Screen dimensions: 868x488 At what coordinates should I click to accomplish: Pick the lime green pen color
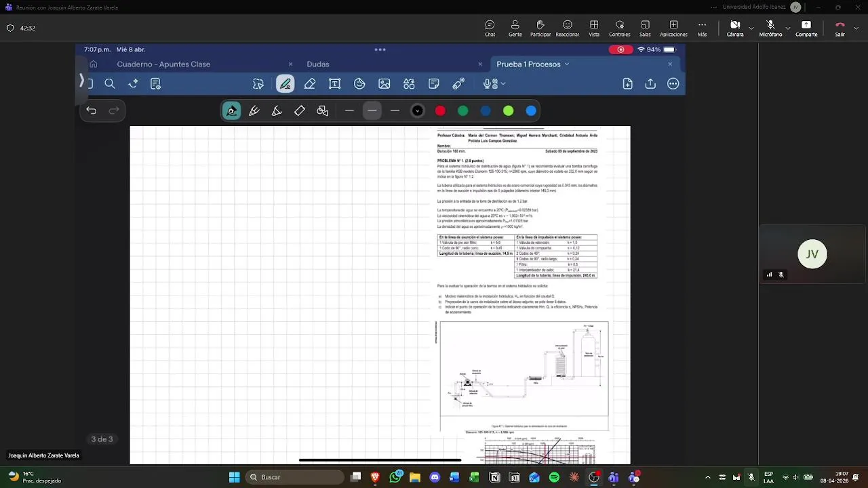pos(509,110)
